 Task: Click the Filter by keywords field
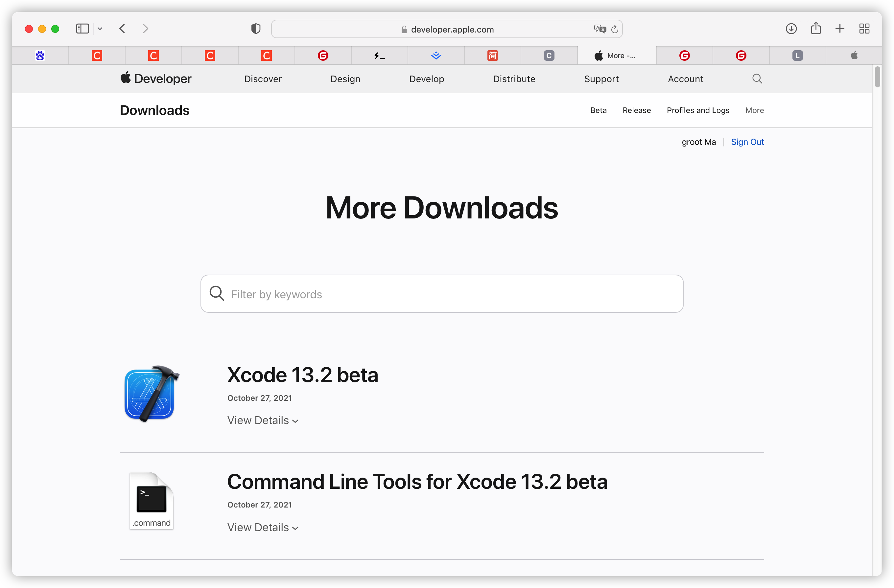pos(442,294)
